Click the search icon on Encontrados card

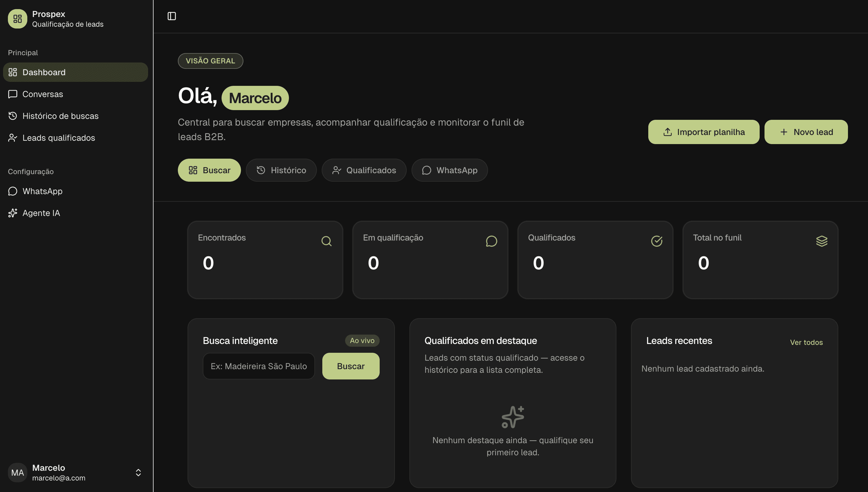[327, 241]
